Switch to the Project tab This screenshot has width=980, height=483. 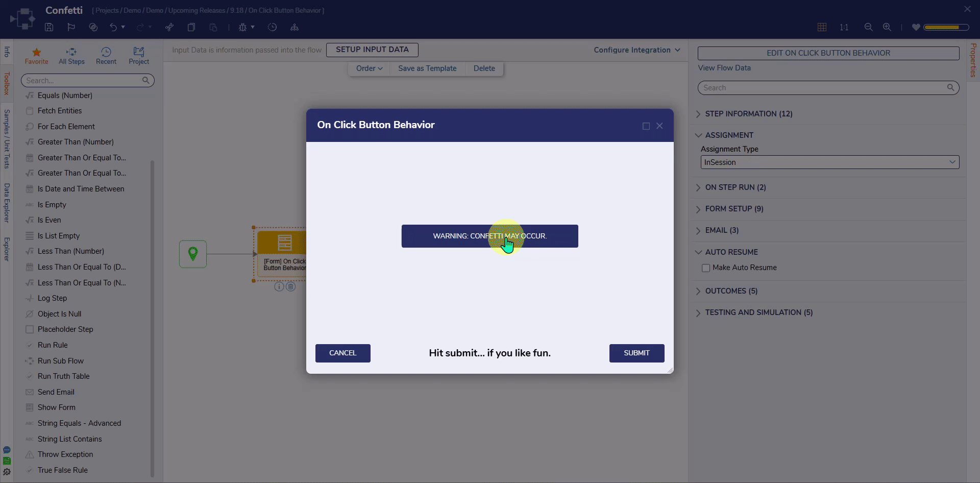[139, 56]
